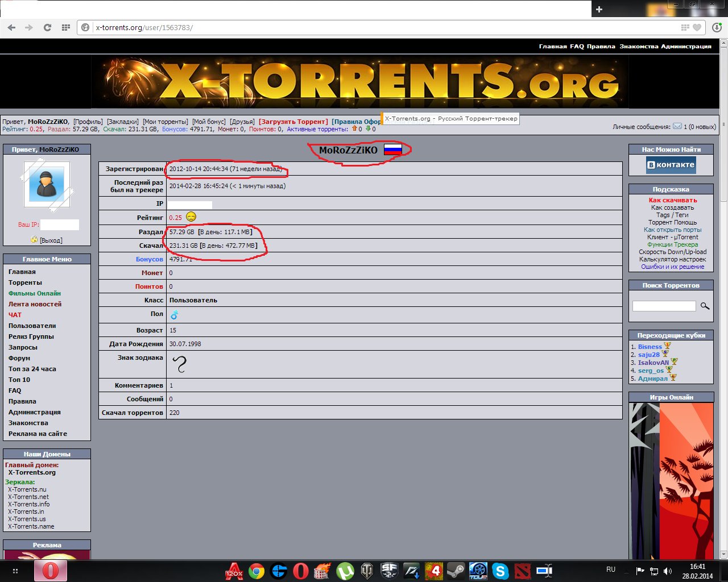Open Фильмы Онлайн in the sidebar
Viewport: 728px width, 582px height.
(34, 293)
